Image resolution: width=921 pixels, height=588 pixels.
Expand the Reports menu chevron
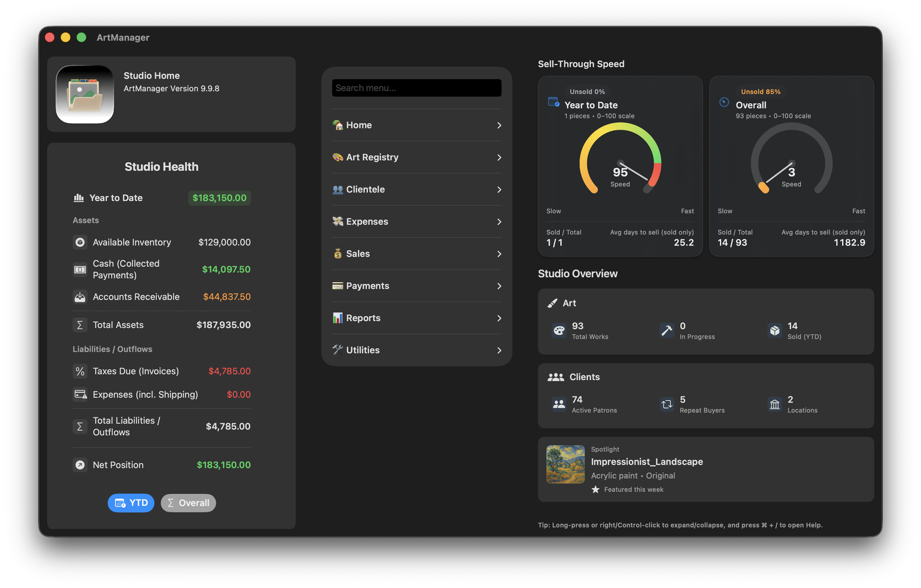pos(499,318)
